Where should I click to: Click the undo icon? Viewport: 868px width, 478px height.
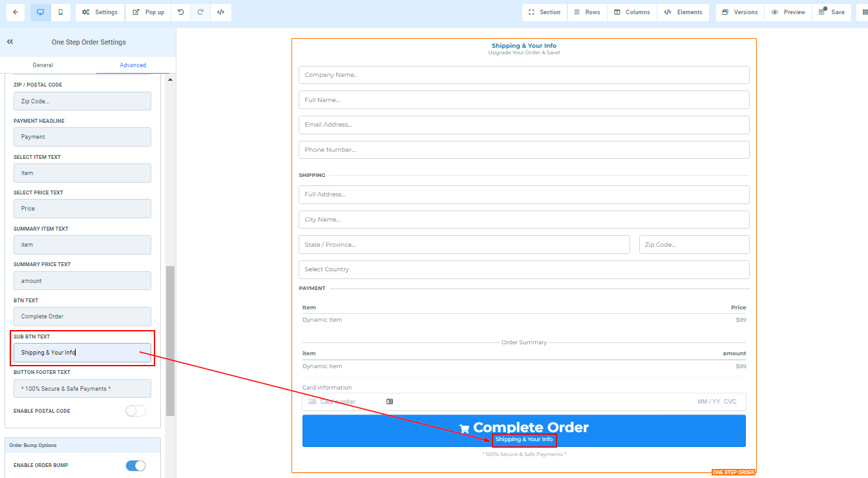pyautogui.click(x=181, y=12)
